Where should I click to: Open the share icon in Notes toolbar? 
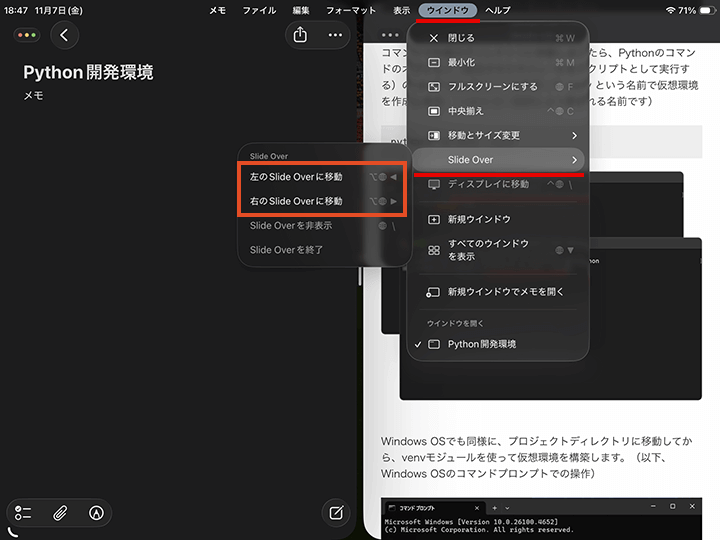coord(300,35)
